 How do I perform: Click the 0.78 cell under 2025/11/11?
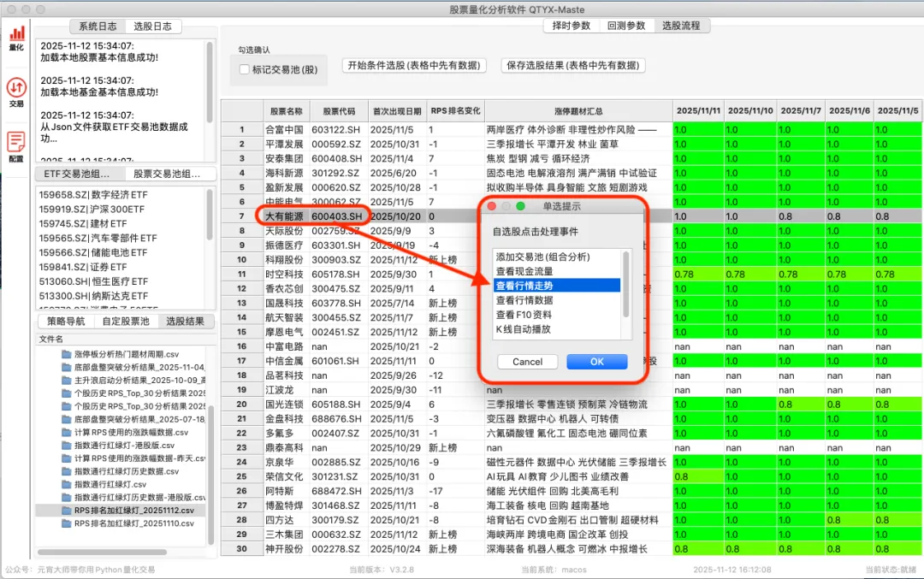click(698, 275)
